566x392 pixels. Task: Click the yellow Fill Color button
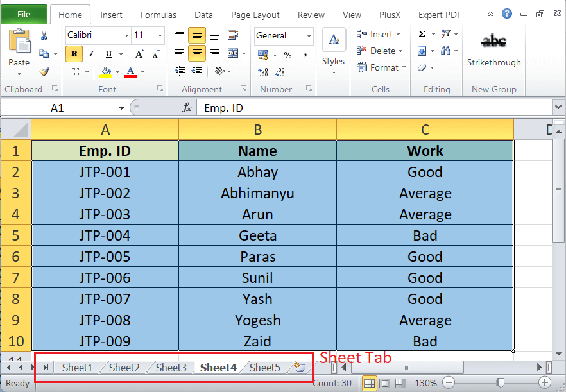pos(106,72)
